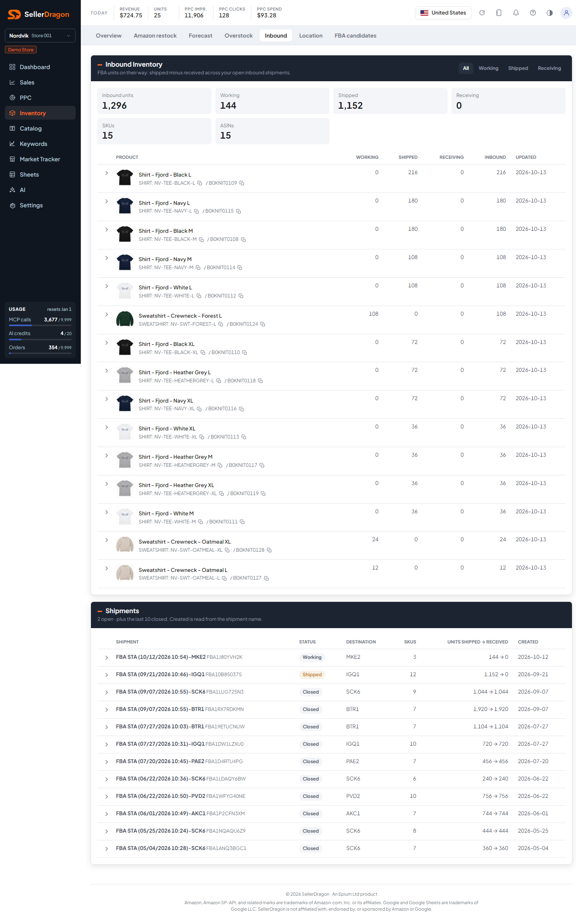The width and height of the screenshot is (576, 924).
Task: Go to Sales in the sidebar
Action: click(40, 82)
